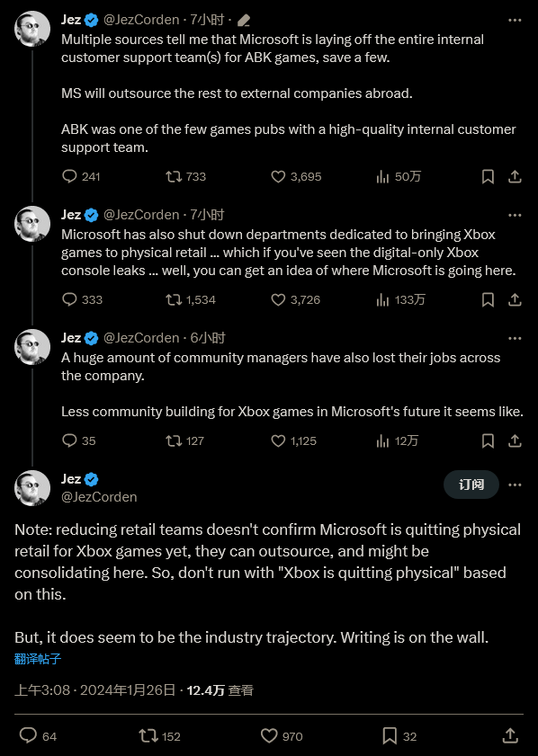
Task: View edit history pencil icon on first tweet
Action: (244, 21)
